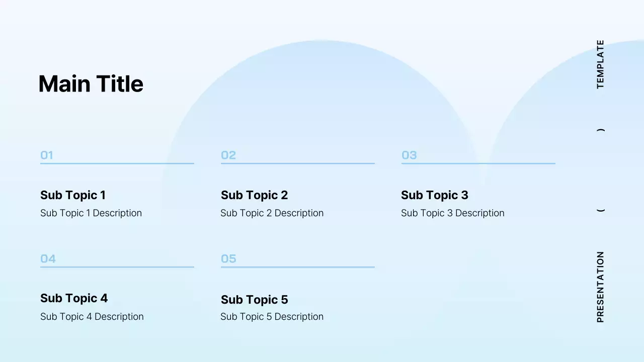Select Sub Topic 4 Description text
This screenshot has height=362, width=644.
[92, 317]
